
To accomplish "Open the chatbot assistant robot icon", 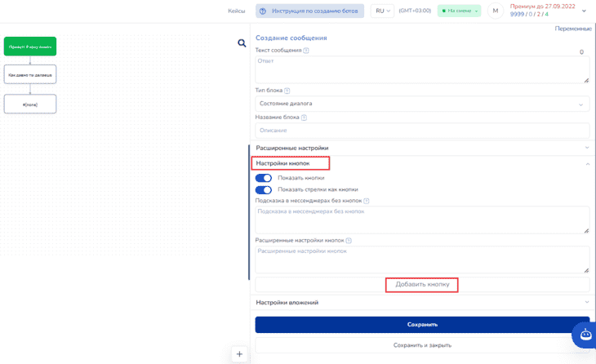I will point(585,334).
